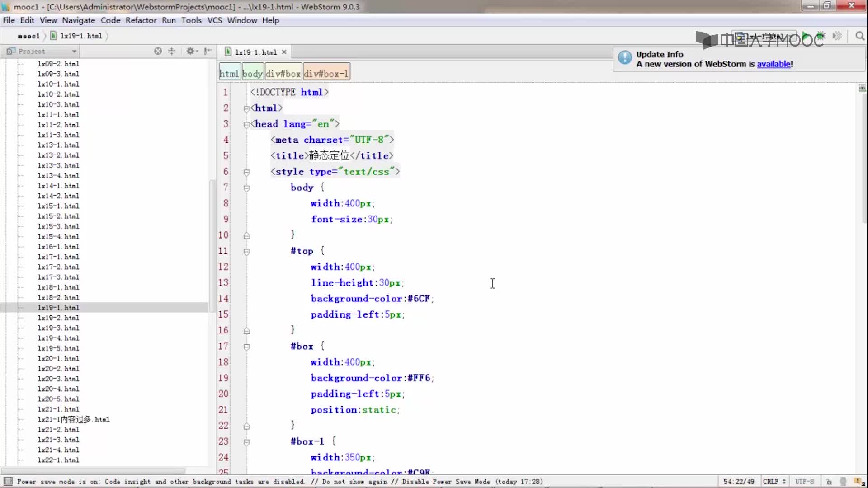This screenshot has width=868, height=488.
Task: Click the #6CF color value on line 14
Action: pyautogui.click(x=419, y=299)
